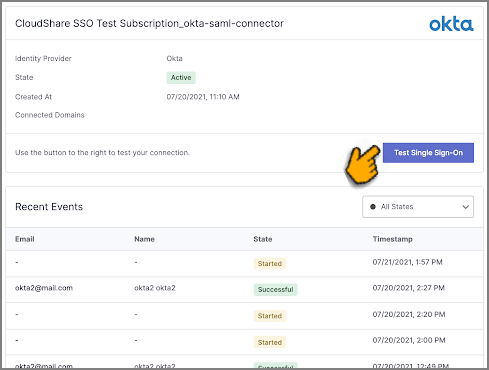This screenshot has height=370, width=489.
Task: Select the State column header
Action: 263,239
